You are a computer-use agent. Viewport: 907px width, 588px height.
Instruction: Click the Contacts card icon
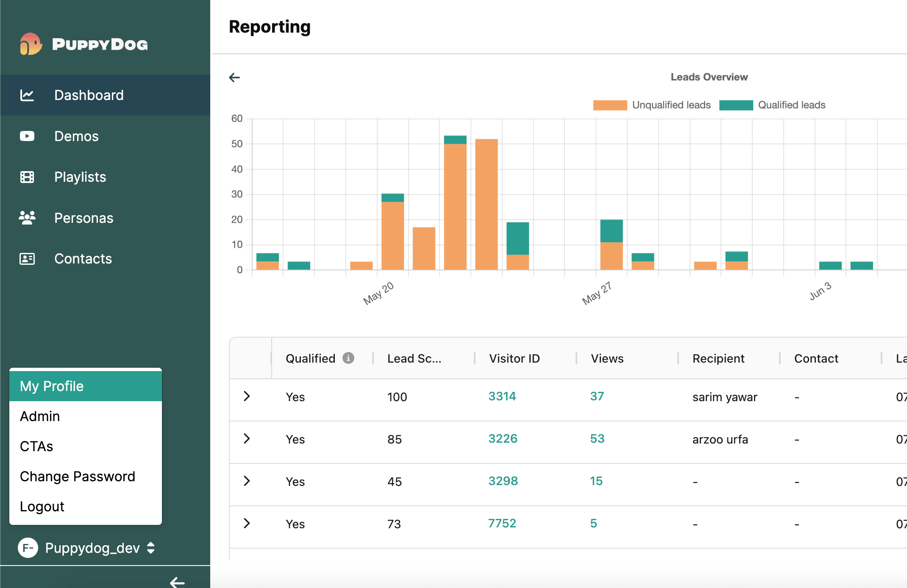[x=27, y=259]
